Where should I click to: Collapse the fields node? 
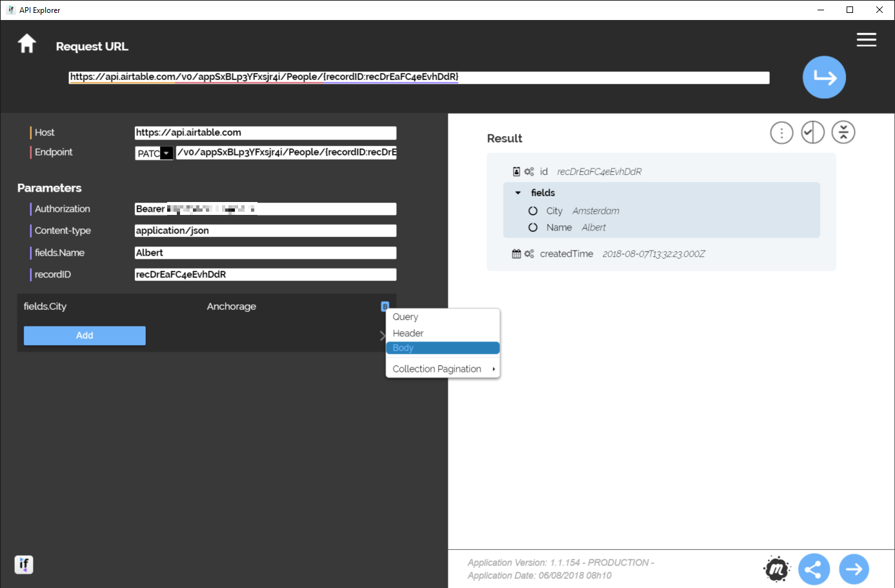518,193
